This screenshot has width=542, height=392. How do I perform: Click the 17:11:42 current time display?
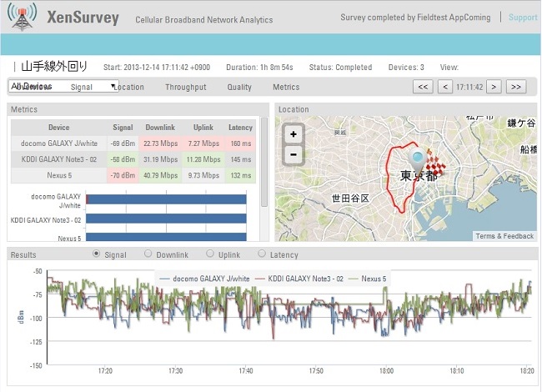(x=469, y=87)
